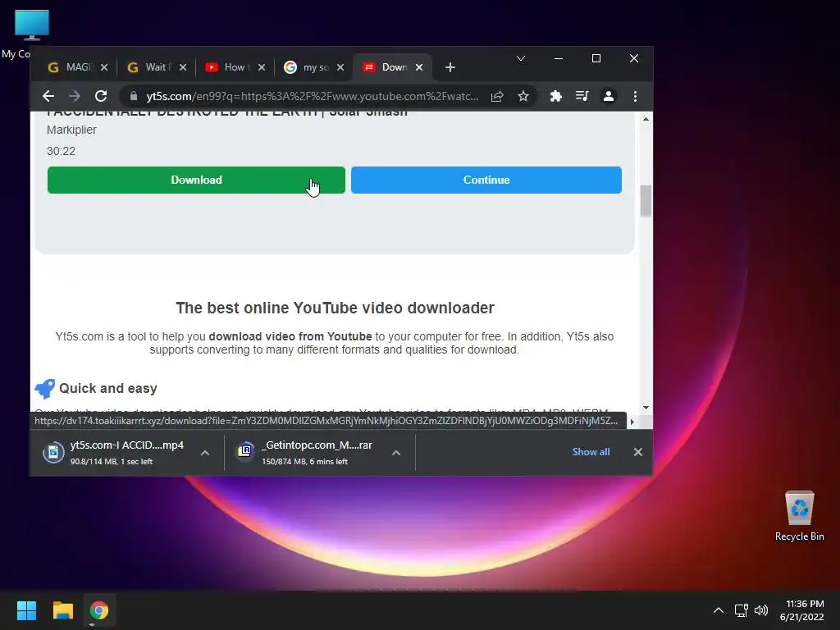Screen dimensions: 840x630
Task: Minimize the Chrome window
Action: pyautogui.click(x=558, y=58)
